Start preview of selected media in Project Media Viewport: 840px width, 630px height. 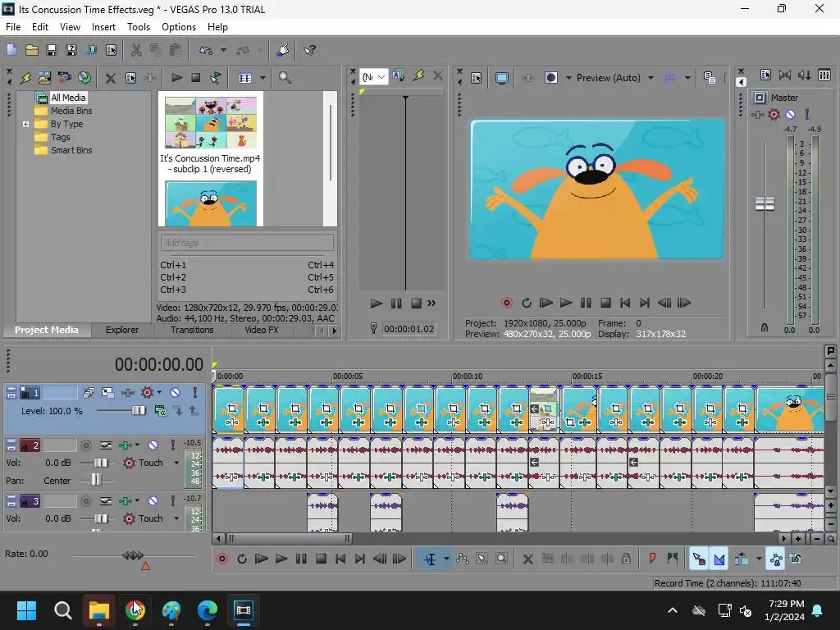(176, 78)
